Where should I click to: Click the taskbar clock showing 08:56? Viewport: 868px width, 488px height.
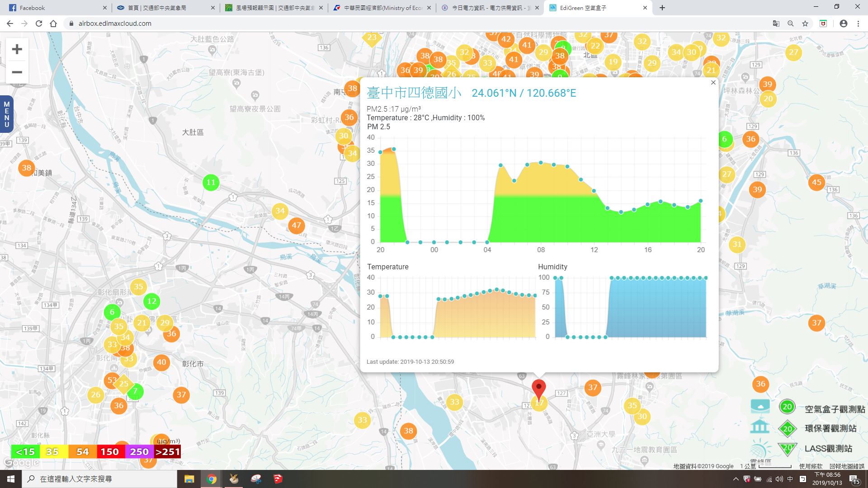827,479
